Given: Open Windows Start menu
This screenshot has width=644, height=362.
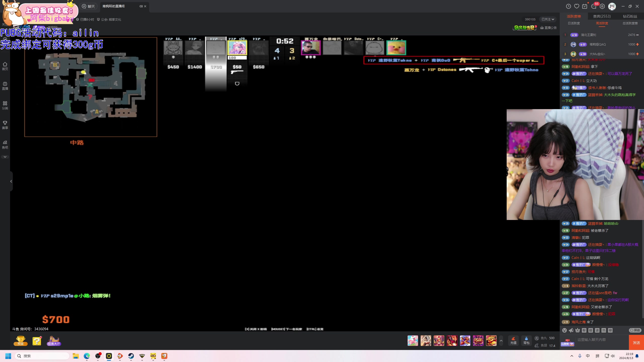Looking at the screenshot, I should pos(8,356).
